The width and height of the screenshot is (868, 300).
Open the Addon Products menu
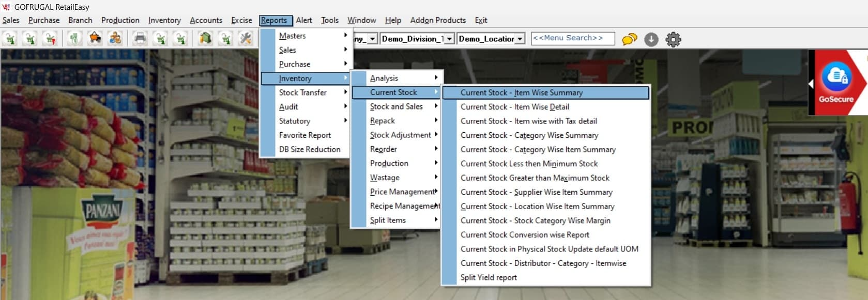[438, 20]
